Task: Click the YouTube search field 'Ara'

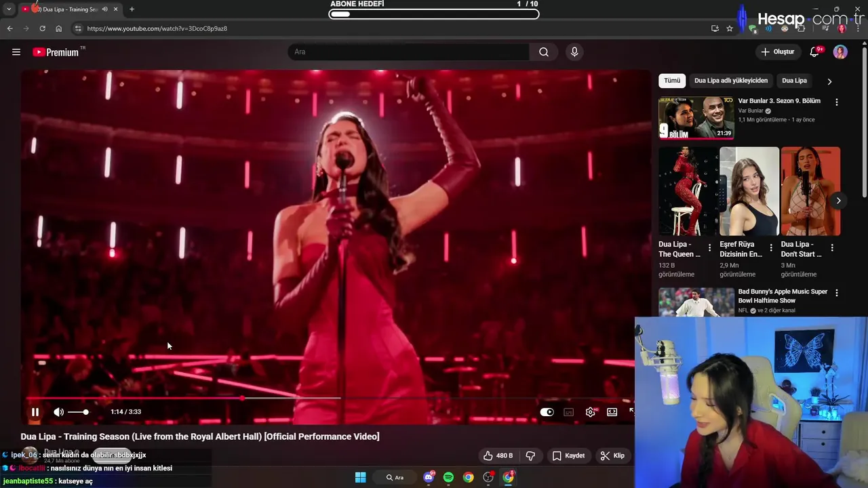Action: click(x=408, y=52)
